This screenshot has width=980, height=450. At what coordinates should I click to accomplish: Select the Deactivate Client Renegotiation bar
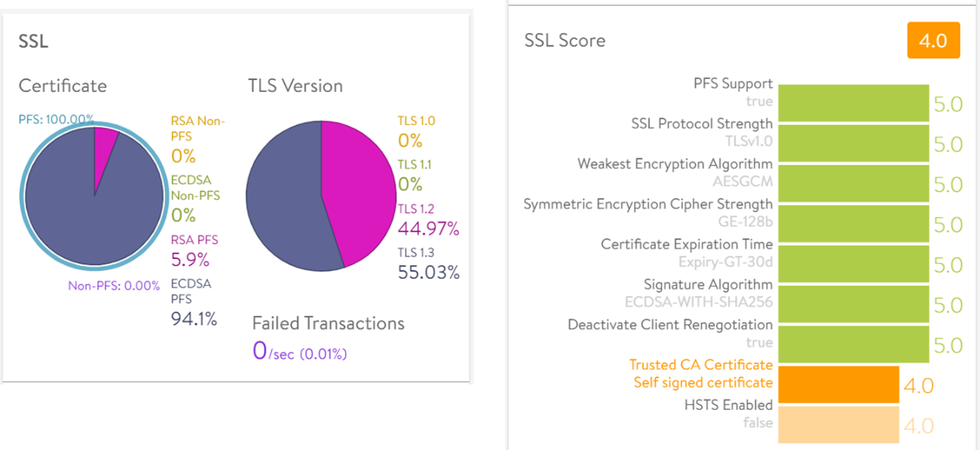click(x=853, y=344)
